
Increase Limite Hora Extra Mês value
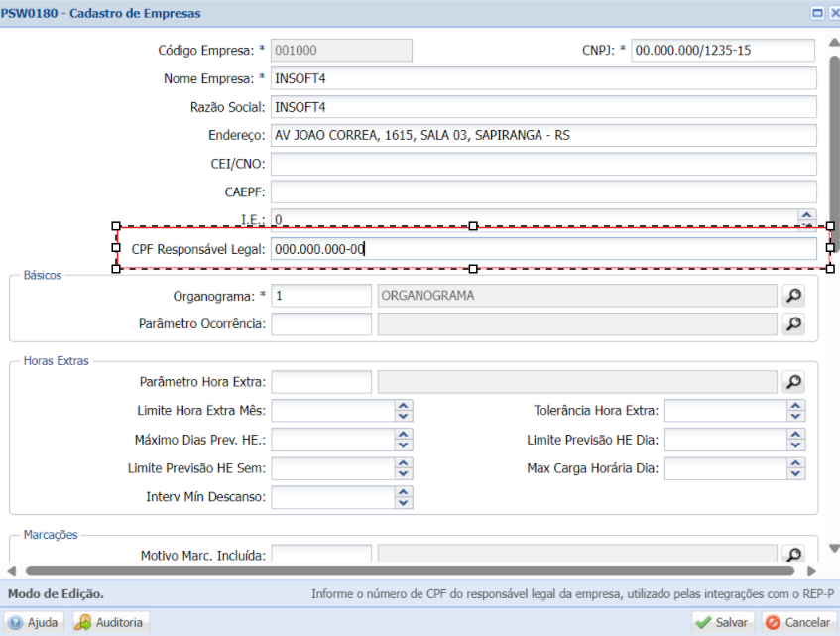coord(404,405)
